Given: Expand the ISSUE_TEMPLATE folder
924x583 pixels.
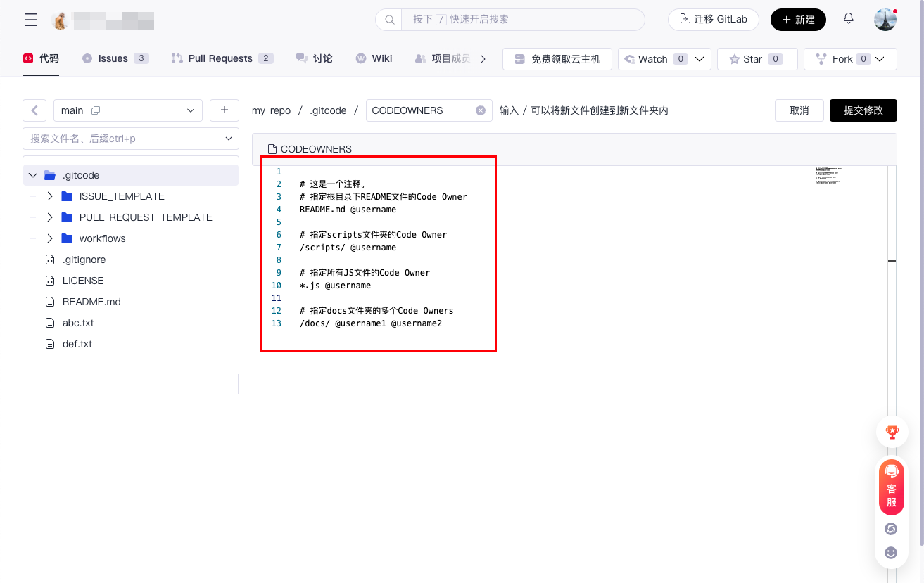Looking at the screenshot, I should point(49,196).
